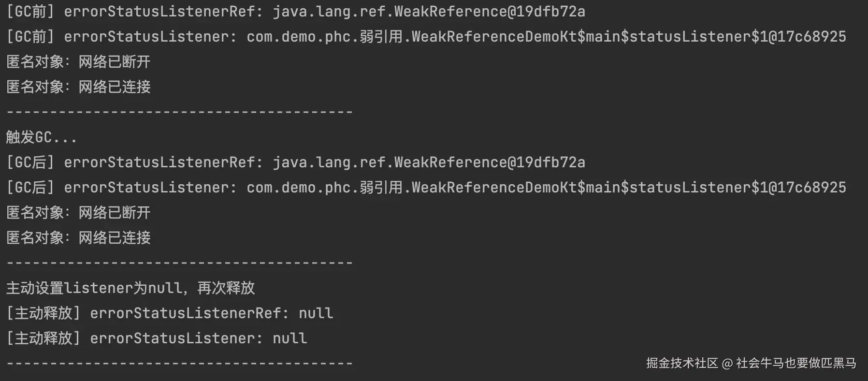Click [主动释放] errorStatusListenerRef: null line

[169, 313]
